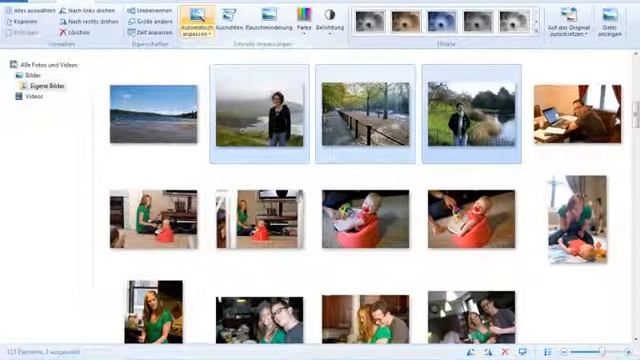Select woman in green with baby photo
640x360 pixels.
click(153, 219)
